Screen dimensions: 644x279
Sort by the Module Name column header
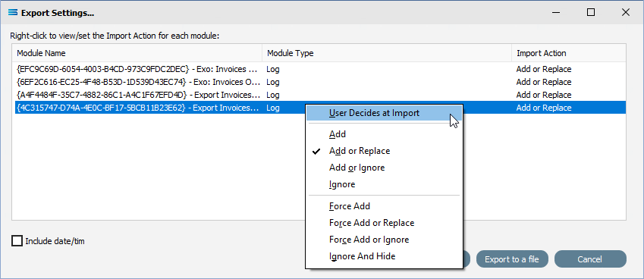tap(137, 53)
